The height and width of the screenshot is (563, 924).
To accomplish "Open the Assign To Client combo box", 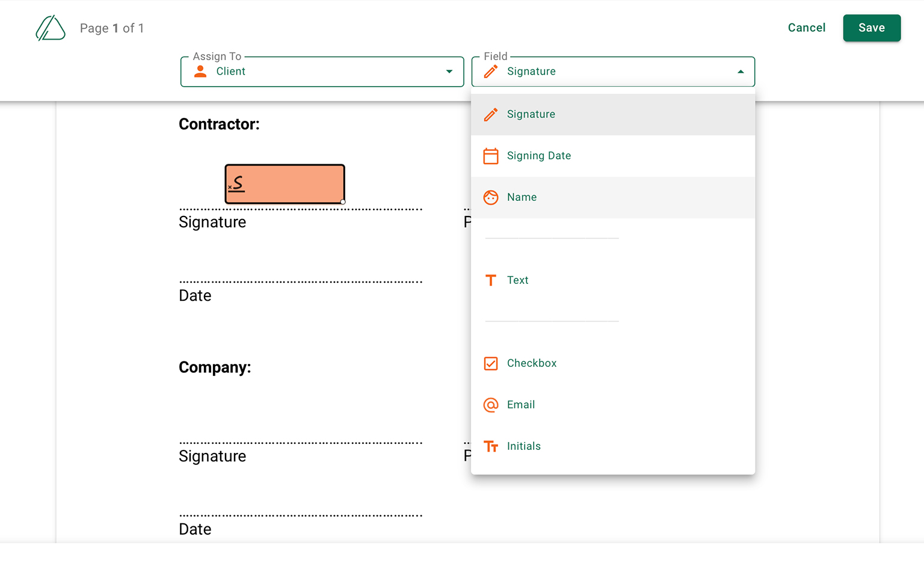I will pos(322,72).
